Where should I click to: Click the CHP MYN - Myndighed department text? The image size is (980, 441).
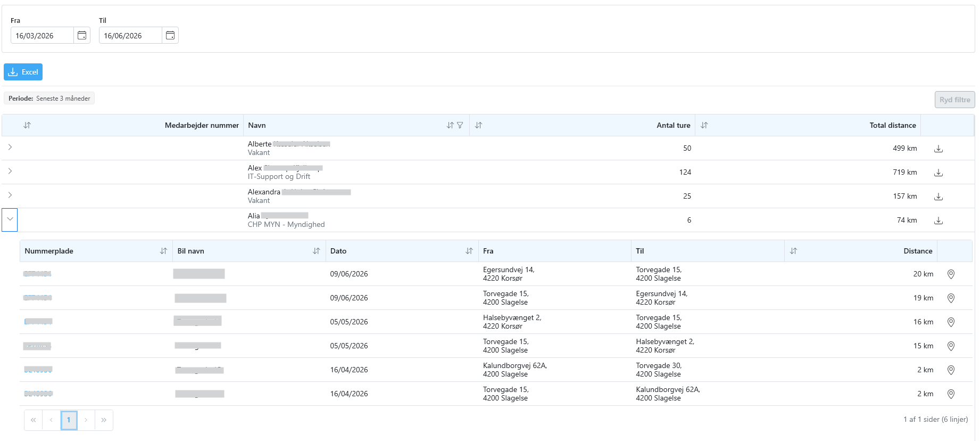point(286,225)
